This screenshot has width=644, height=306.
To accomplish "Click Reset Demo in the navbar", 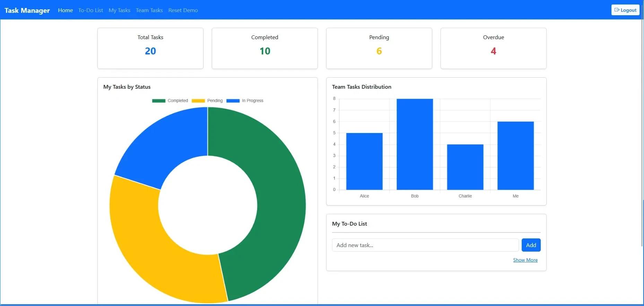I will (183, 10).
